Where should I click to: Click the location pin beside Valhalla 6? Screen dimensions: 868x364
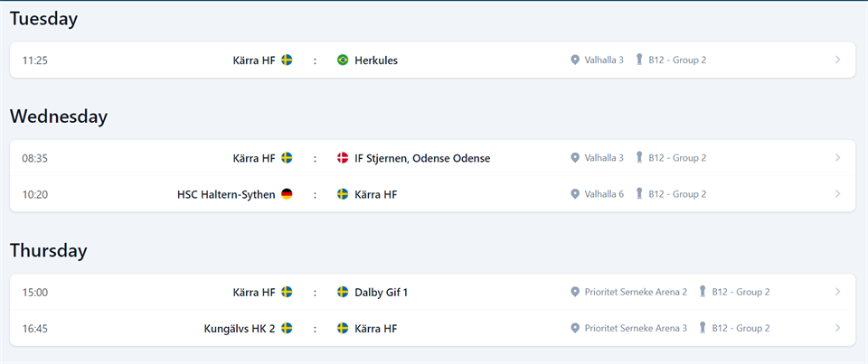click(x=574, y=194)
